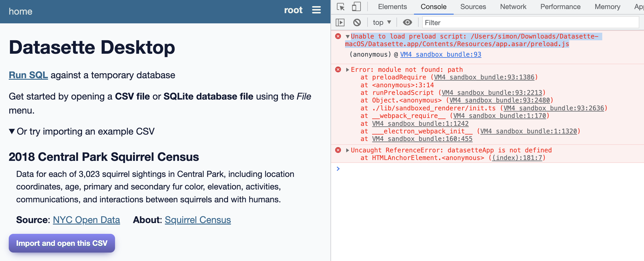This screenshot has height=261, width=644.
Task: Activate the inspect element picker icon
Action: pyautogui.click(x=341, y=7)
